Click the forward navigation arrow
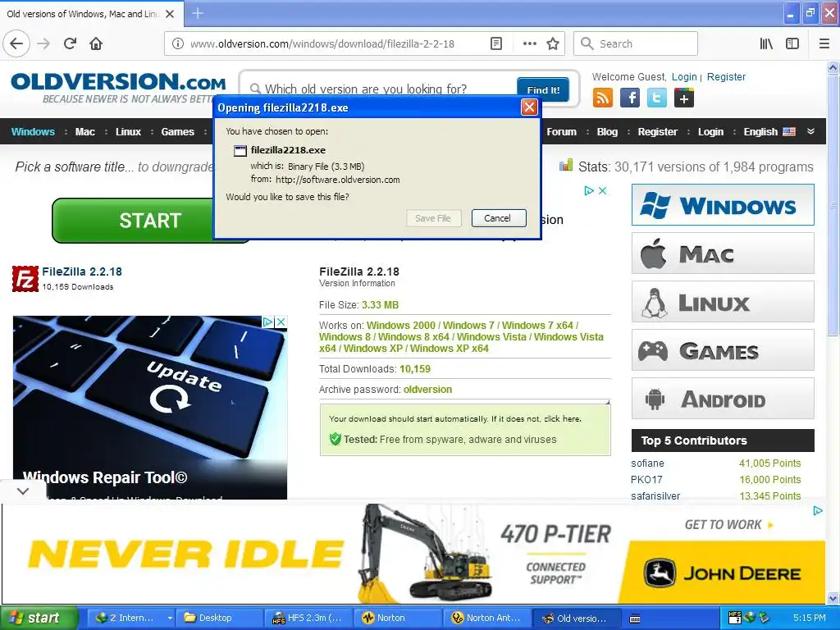Viewport: 840px width, 630px height. [44, 43]
